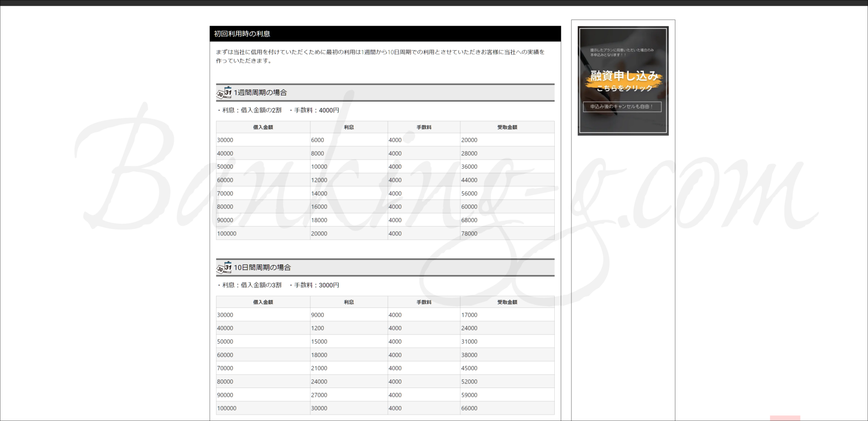Click 借入金額 header in the 1-week table

(263, 127)
